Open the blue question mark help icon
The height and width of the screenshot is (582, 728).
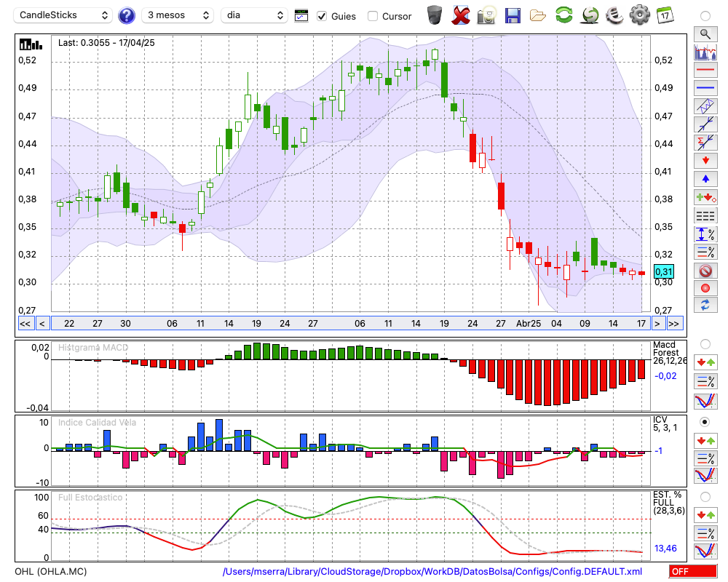tap(127, 16)
